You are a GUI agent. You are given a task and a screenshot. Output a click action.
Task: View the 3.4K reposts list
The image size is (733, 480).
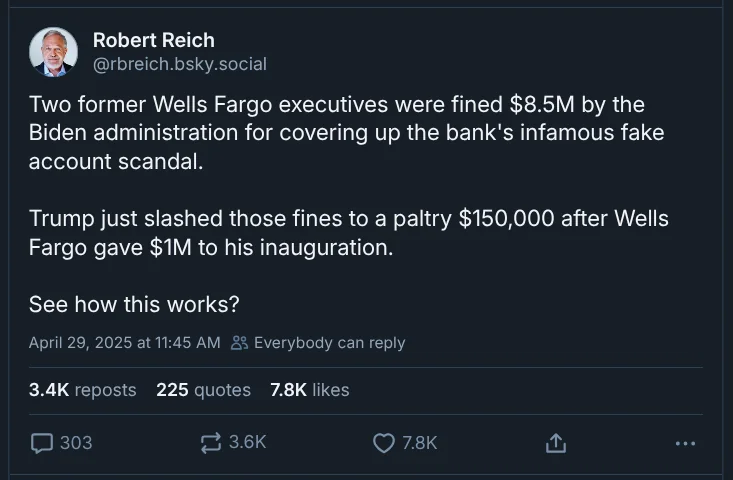[82, 390]
